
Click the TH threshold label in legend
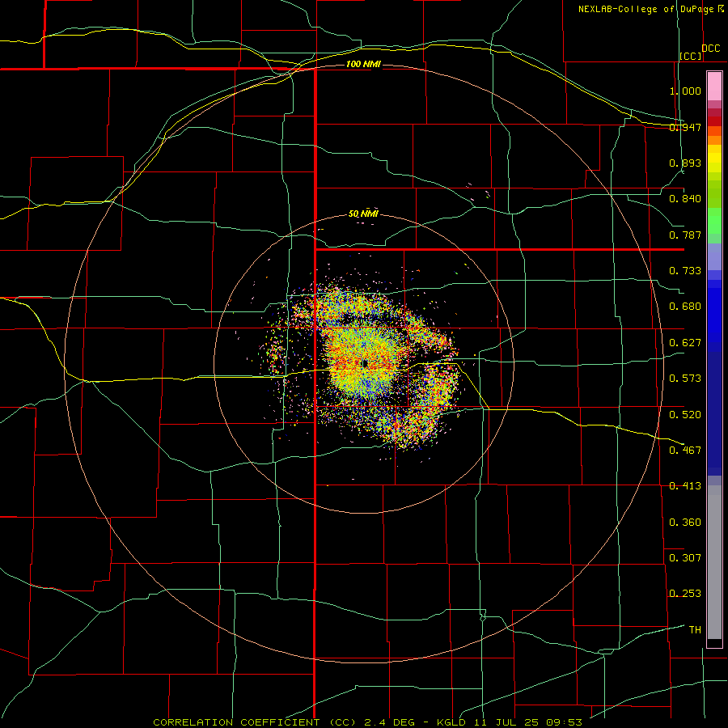pos(695,630)
